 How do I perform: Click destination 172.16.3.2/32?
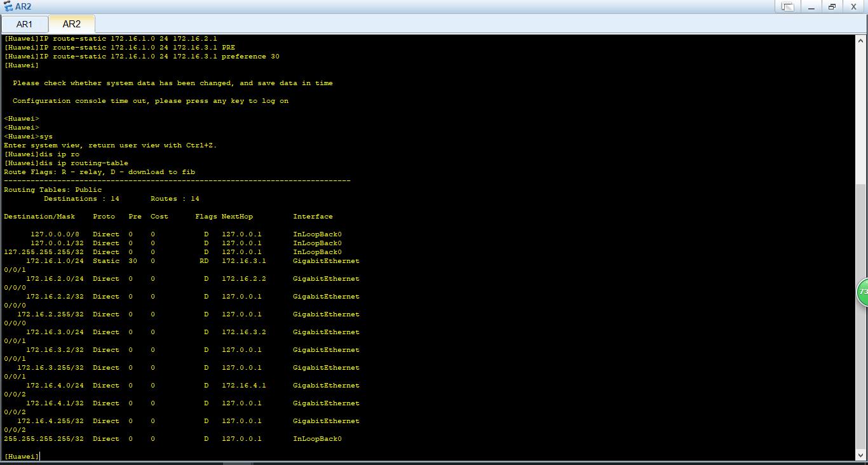point(55,350)
